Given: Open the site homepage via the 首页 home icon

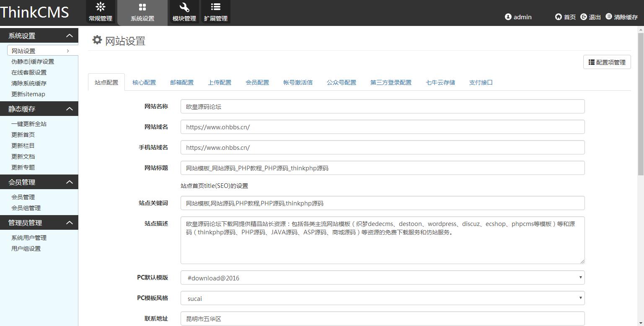Looking at the screenshot, I should point(558,17).
